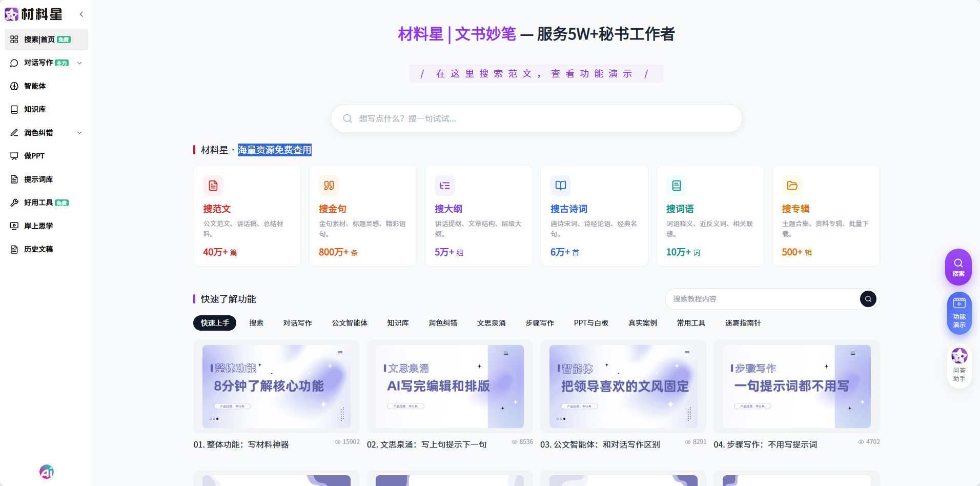
Task: Open video 一句提示词都不用写
Action: pyautogui.click(x=797, y=387)
